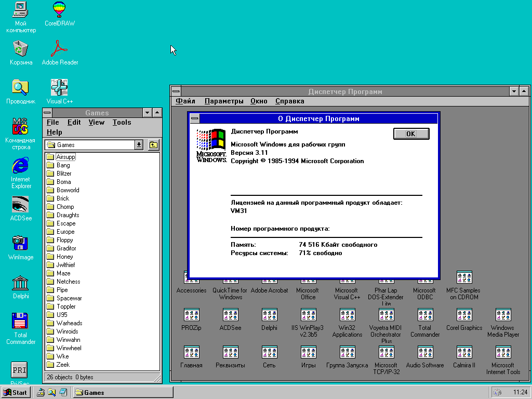Open the Delphi desktop icon
The width and height of the screenshot is (532, 399).
click(x=21, y=284)
